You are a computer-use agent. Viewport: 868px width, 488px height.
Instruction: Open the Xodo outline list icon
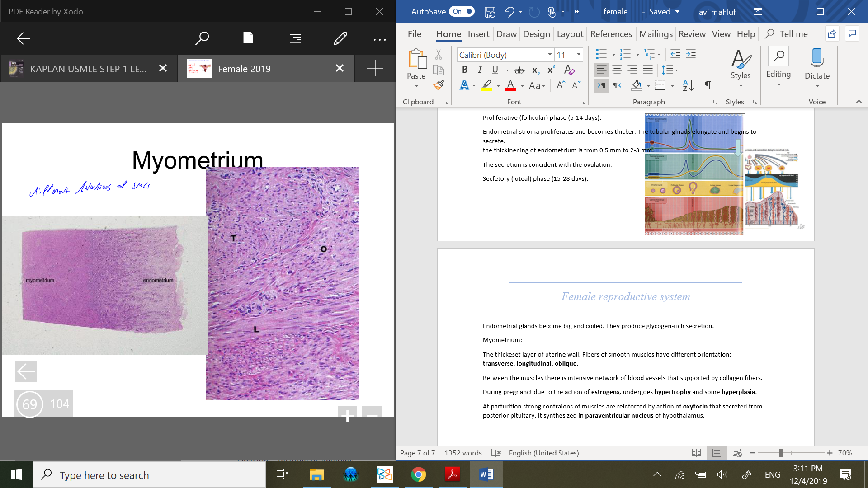294,38
